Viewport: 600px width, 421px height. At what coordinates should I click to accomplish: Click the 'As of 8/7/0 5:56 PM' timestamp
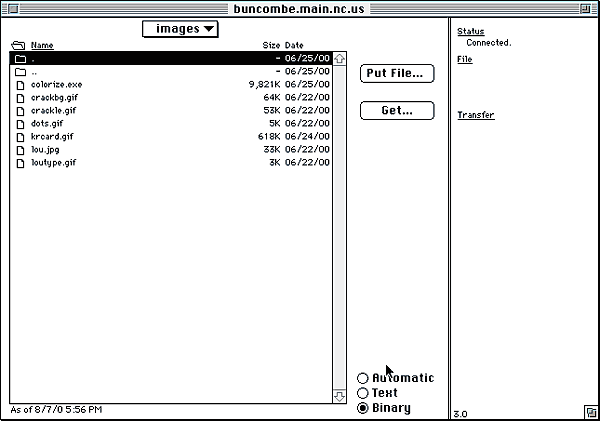tap(56, 410)
